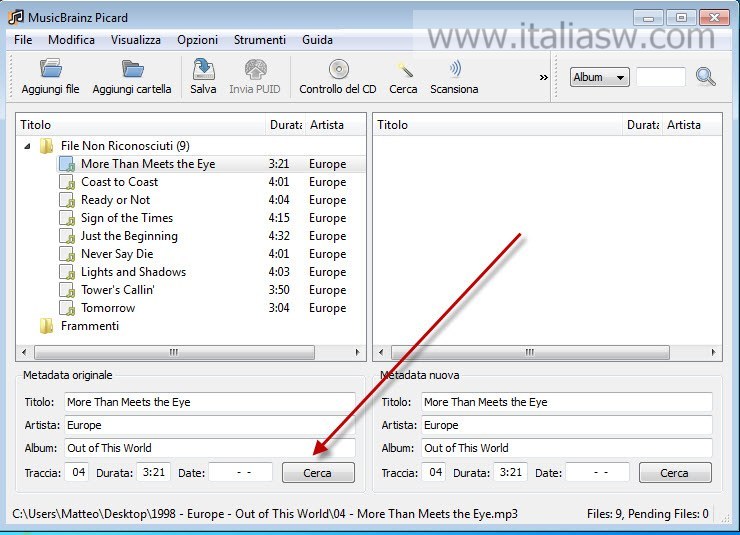Image resolution: width=740 pixels, height=535 pixels.
Task: Click the right pane horizontal scrollbar thumb
Action: pyautogui.click(x=530, y=352)
